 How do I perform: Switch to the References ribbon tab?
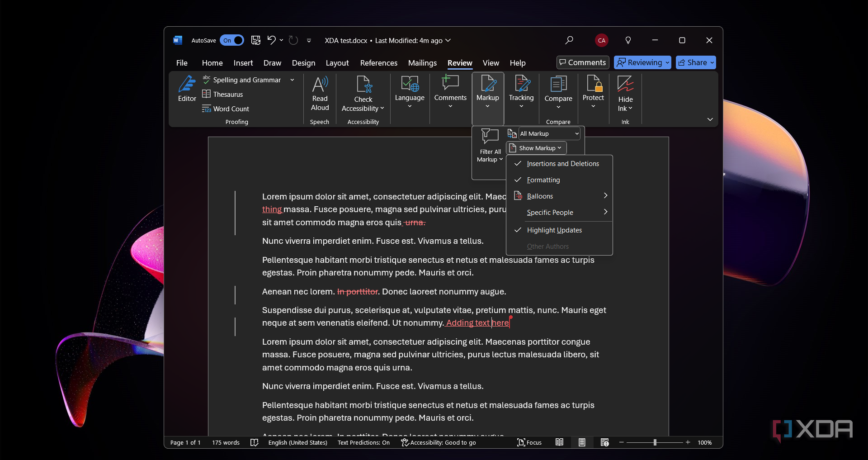pyautogui.click(x=378, y=63)
